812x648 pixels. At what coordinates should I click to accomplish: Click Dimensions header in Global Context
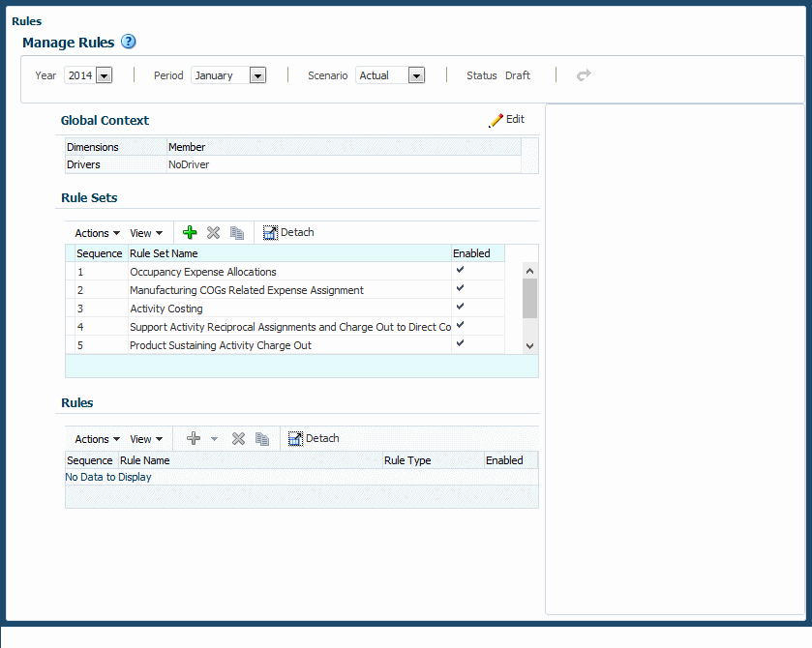116,147
